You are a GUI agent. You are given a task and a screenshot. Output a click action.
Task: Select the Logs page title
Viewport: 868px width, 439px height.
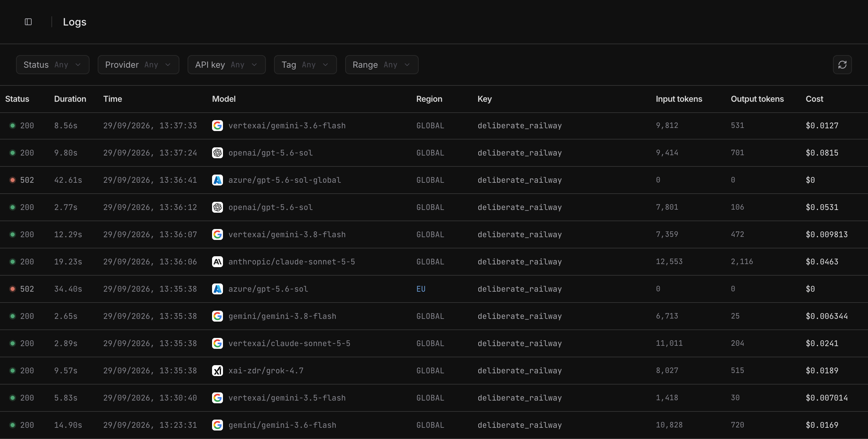[75, 22]
